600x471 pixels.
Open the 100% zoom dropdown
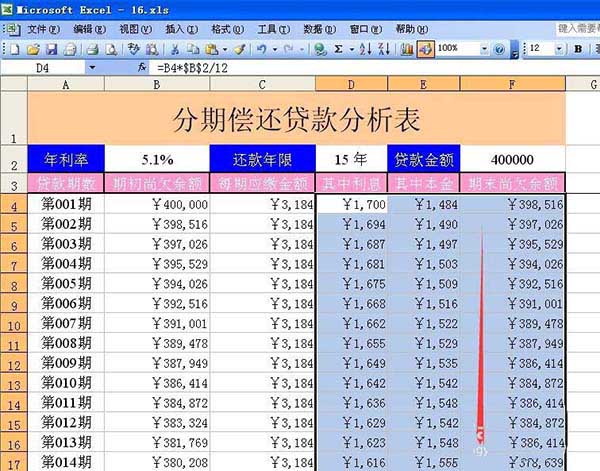[x=484, y=49]
